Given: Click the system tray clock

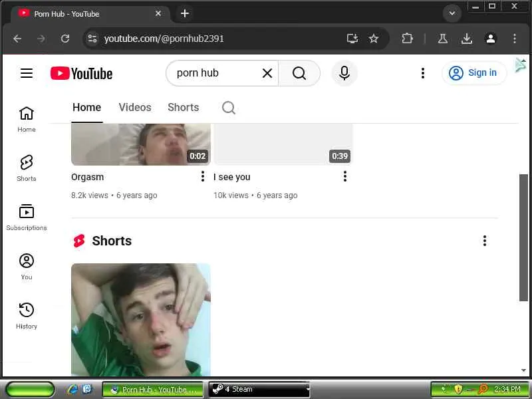Looking at the screenshot, I should pyautogui.click(x=507, y=389).
